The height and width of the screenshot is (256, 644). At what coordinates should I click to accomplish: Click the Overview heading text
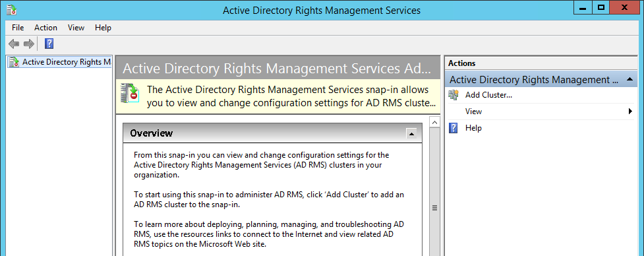151,133
